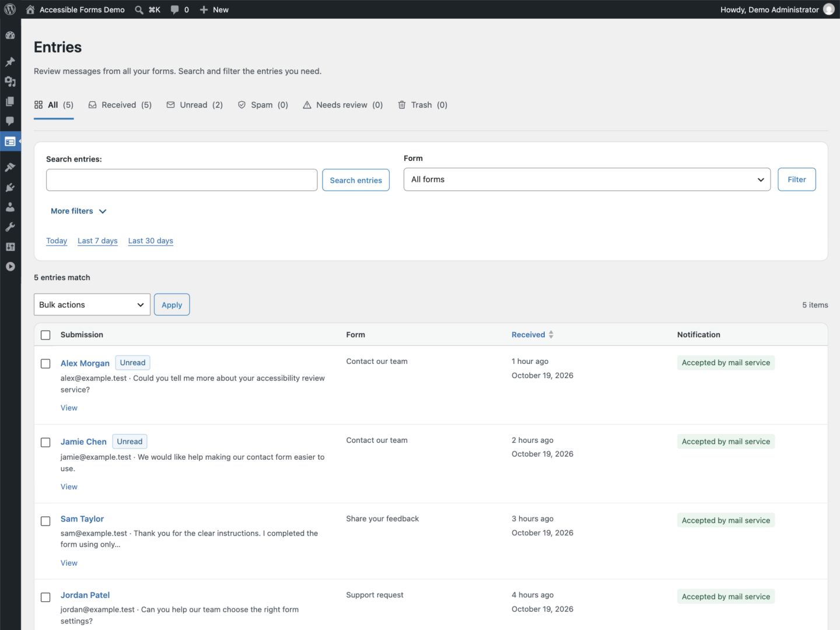Expand More filters
The height and width of the screenshot is (630, 840).
click(79, 211)
